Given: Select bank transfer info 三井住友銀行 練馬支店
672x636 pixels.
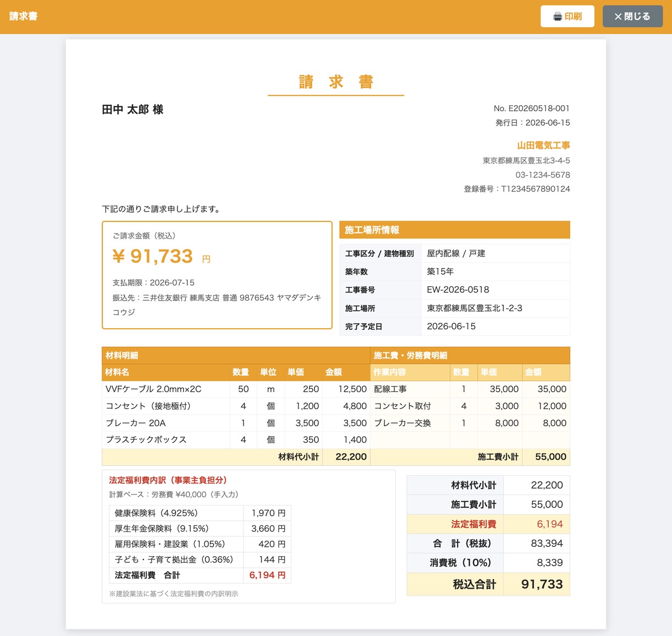Looking at the screenshot, I should coord(181,298).
